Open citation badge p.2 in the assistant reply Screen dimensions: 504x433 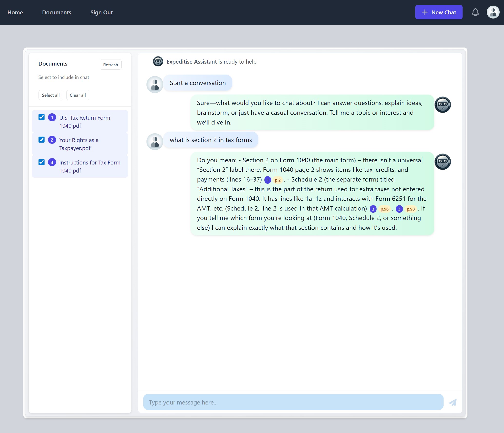click(278, 180)
